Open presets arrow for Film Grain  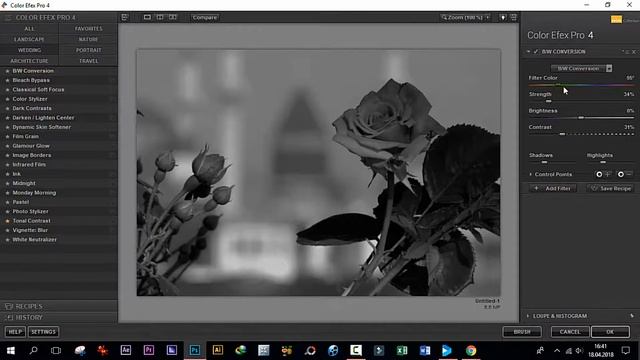112,137
